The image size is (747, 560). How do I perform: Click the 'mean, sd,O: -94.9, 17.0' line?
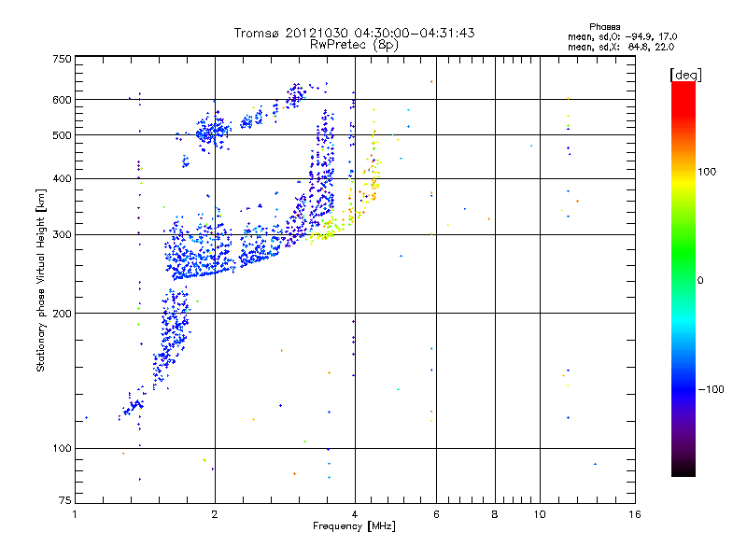622,36
